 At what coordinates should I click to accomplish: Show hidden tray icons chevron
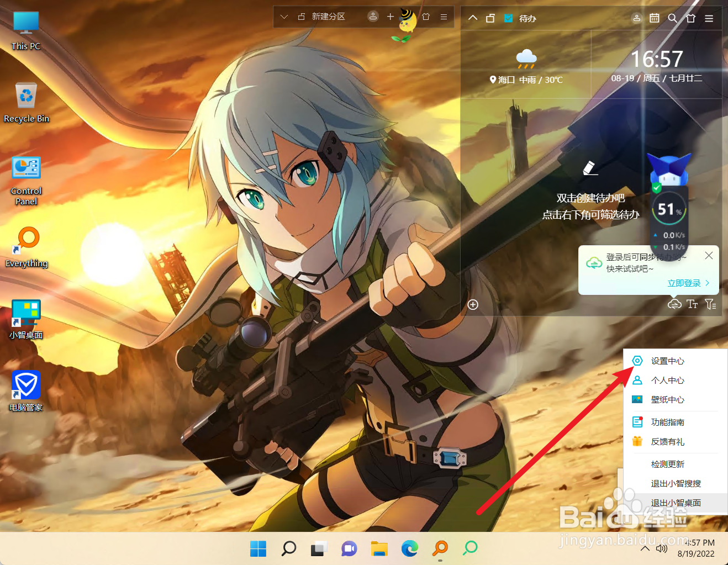[645, 548]
